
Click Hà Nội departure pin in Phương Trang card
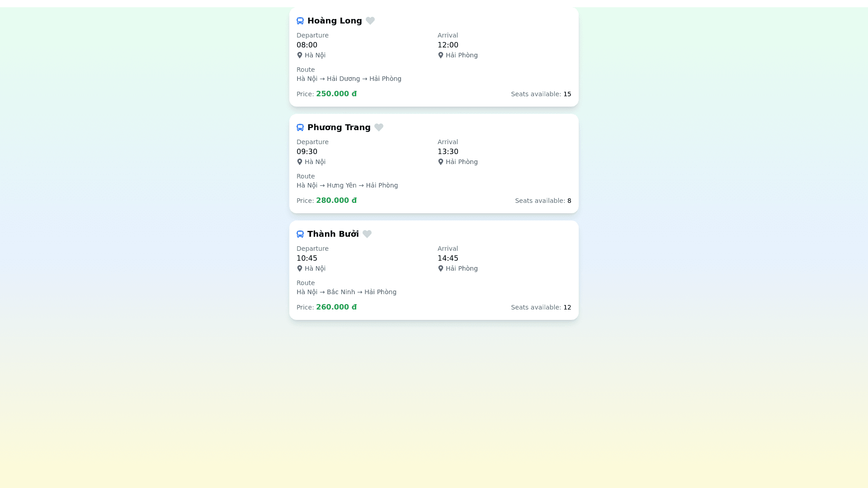(x=300, y=162)
